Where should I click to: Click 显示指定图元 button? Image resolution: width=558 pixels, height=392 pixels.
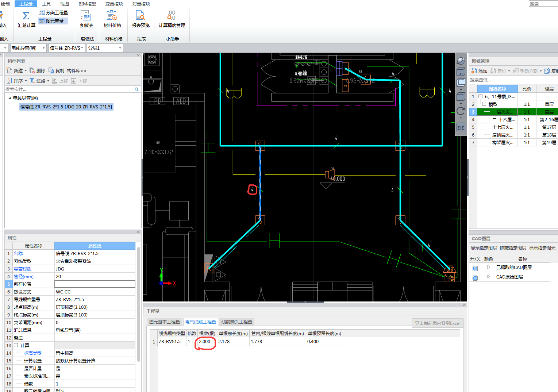point(542,248)
